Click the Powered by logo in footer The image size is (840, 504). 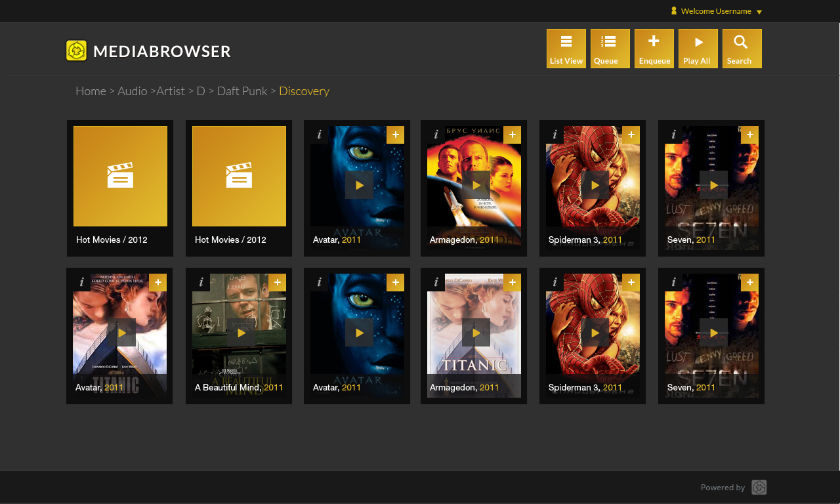click(x=759, y=488)
